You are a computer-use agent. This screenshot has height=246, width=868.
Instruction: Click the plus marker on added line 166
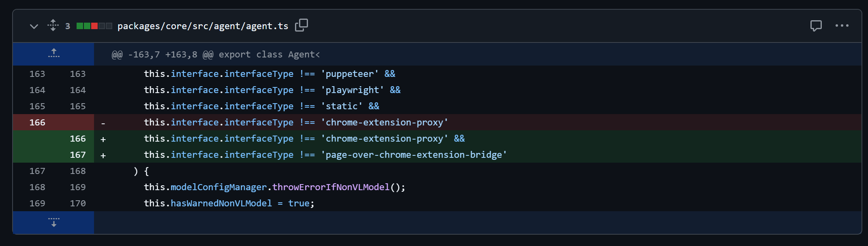pyautogui.click(x=103, y=139)
